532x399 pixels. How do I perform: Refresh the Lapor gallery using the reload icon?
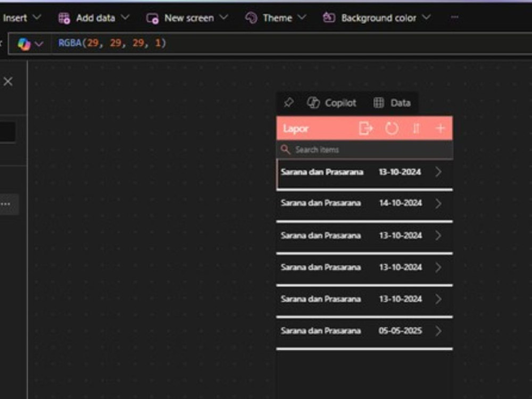click(x=392, y=128)
